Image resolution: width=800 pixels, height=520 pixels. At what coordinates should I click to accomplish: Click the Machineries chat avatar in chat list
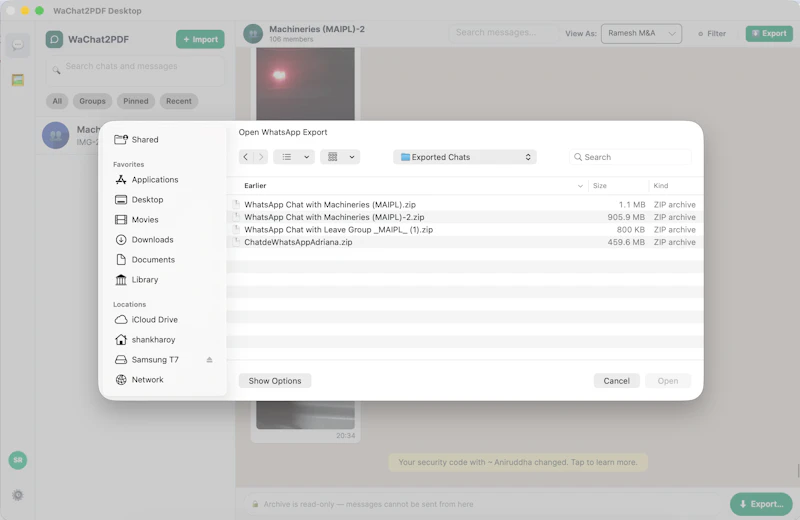[x=56, y=135]
